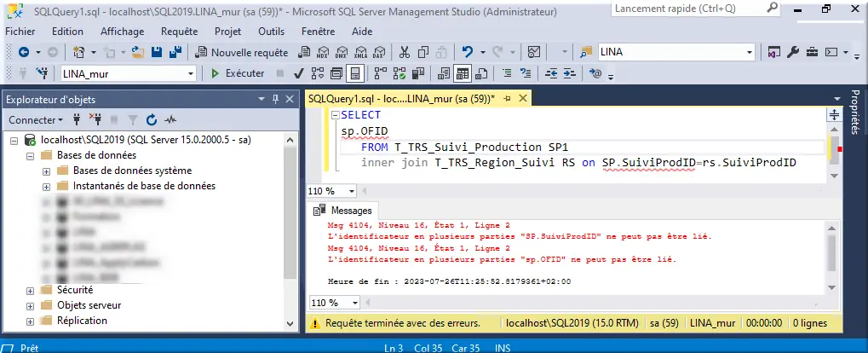Screen dimensions: 868x353
Task: Expand Bases de données système node
Action: 47,171
